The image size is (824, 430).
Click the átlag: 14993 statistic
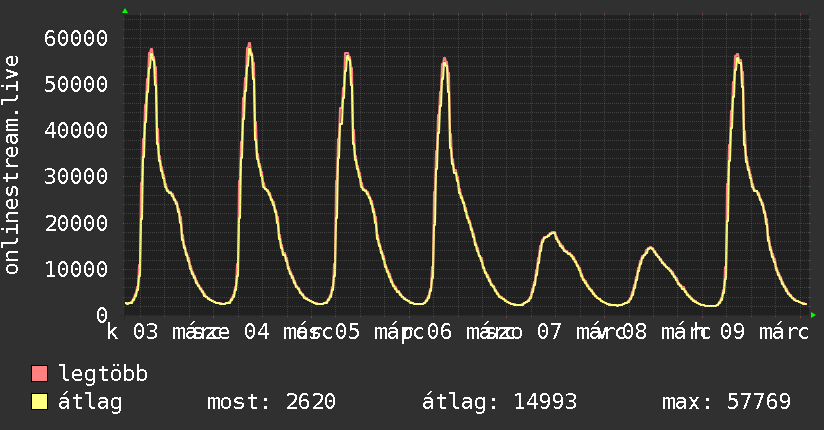pos(499,402)
